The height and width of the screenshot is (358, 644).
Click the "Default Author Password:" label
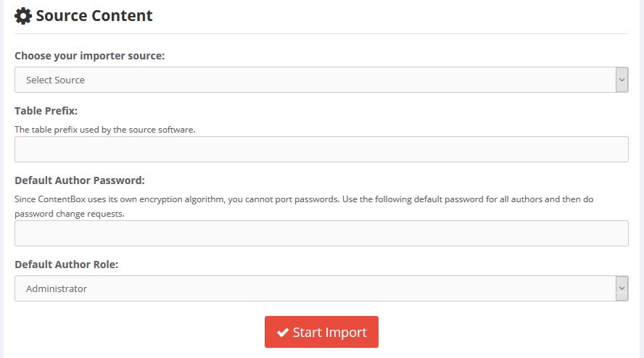click(x=80, y=180)
